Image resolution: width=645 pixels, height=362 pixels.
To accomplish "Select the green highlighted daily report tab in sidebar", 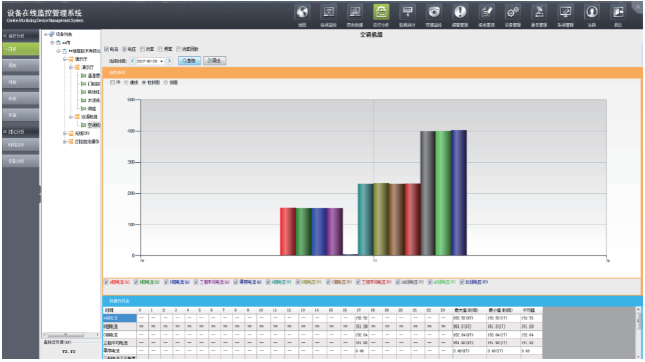I will coord(21,49).
